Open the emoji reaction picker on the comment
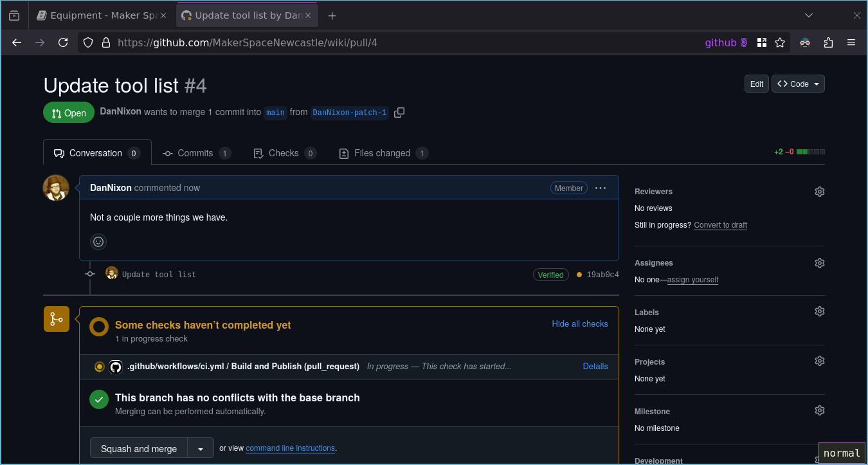This screenshot has width=868, height=465. click(98, 242)
